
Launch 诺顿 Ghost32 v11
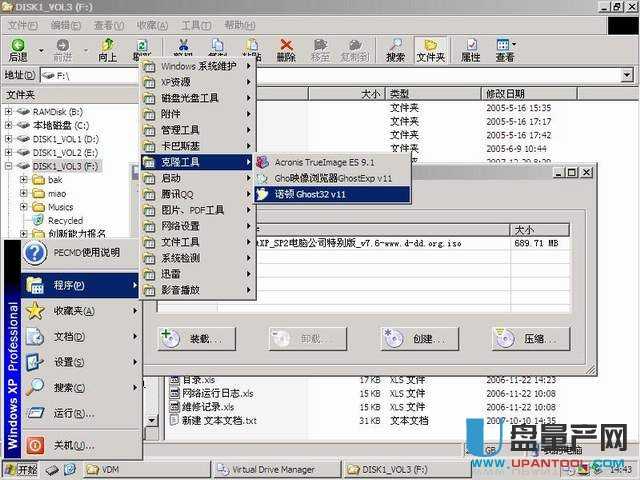tap(332, 194)
